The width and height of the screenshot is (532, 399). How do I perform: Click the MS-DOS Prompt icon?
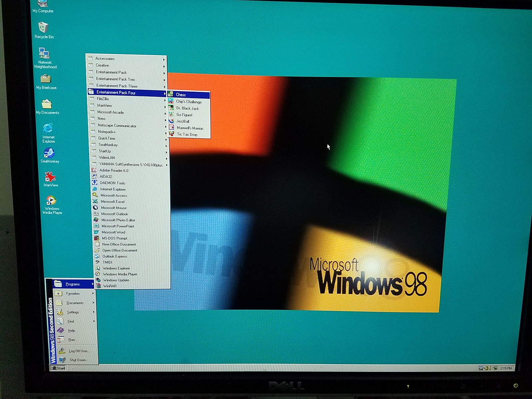point(96,238)
